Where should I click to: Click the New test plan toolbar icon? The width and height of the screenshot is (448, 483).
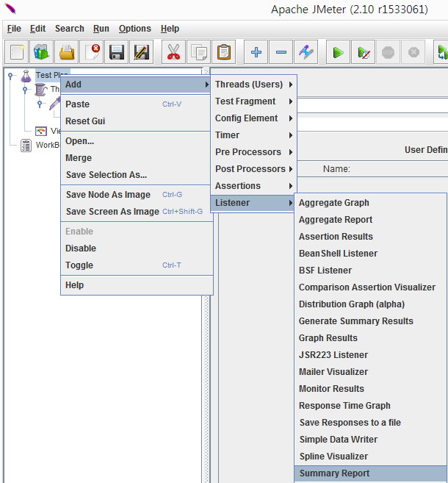click(x=17, y=52)
